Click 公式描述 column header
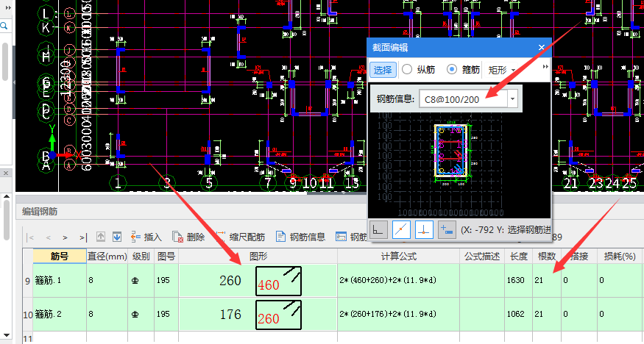Viewport: 644px width, 344px height. tap(482, 257)
